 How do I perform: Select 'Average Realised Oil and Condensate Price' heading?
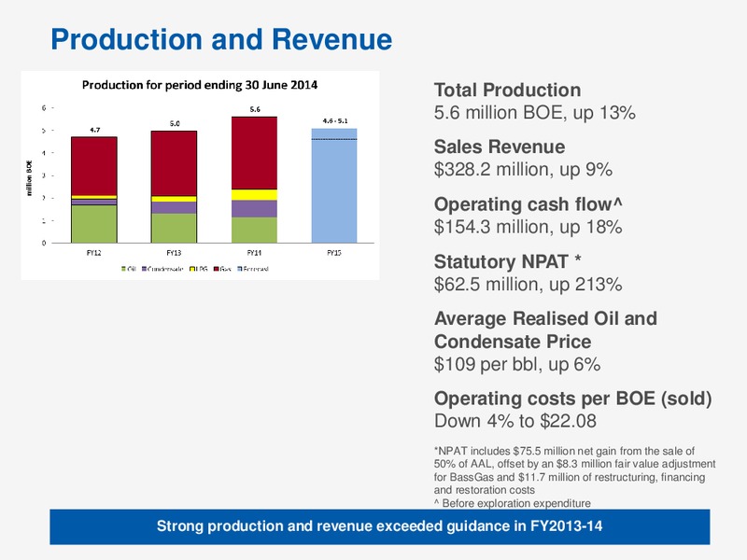[545, 330]
